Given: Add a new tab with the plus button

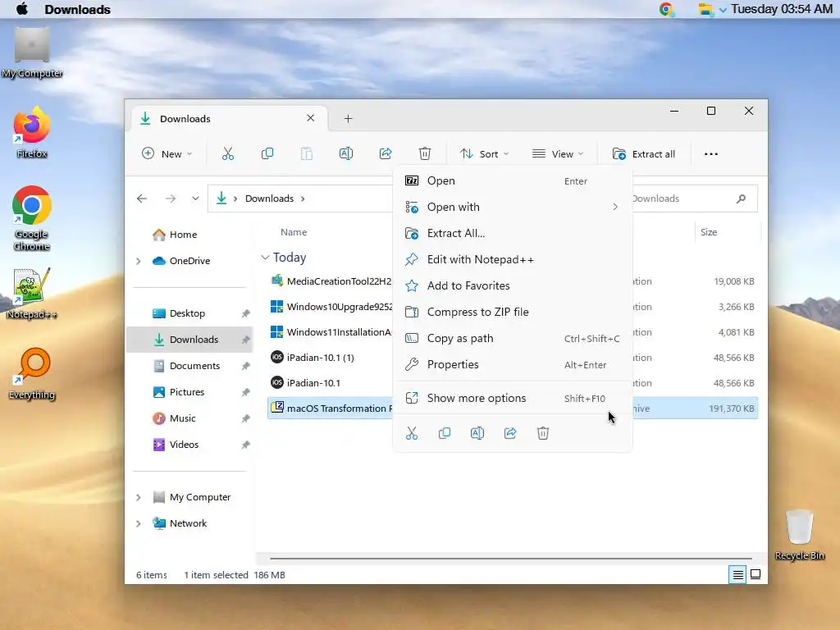Looking at the screenshot, I should click(348, 118).
